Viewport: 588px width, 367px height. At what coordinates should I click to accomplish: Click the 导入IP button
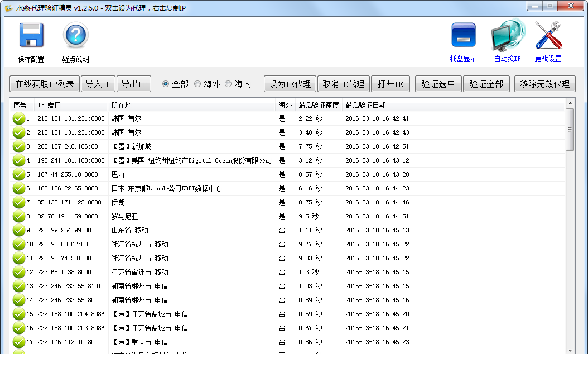pos(98,84)
